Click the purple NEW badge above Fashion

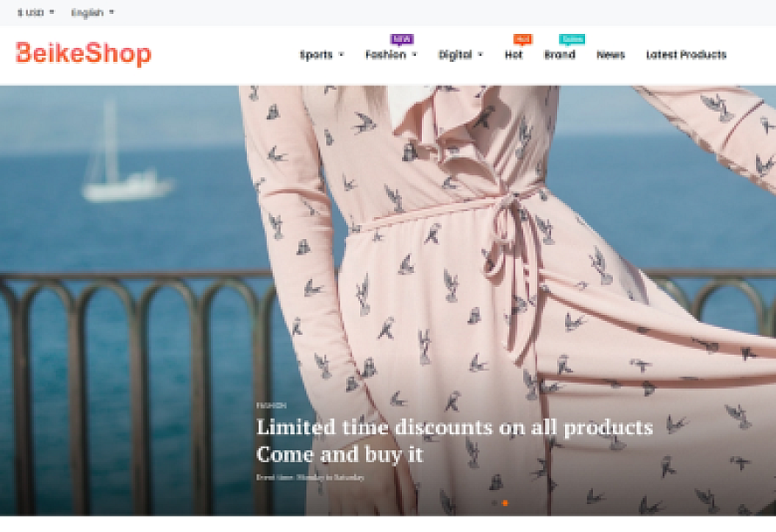[x=402, y=39]
